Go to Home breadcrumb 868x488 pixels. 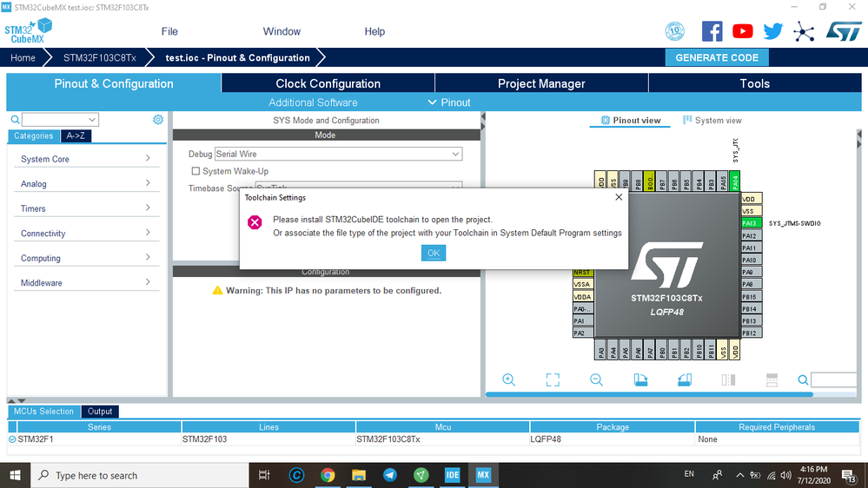(x=23, y=57)
